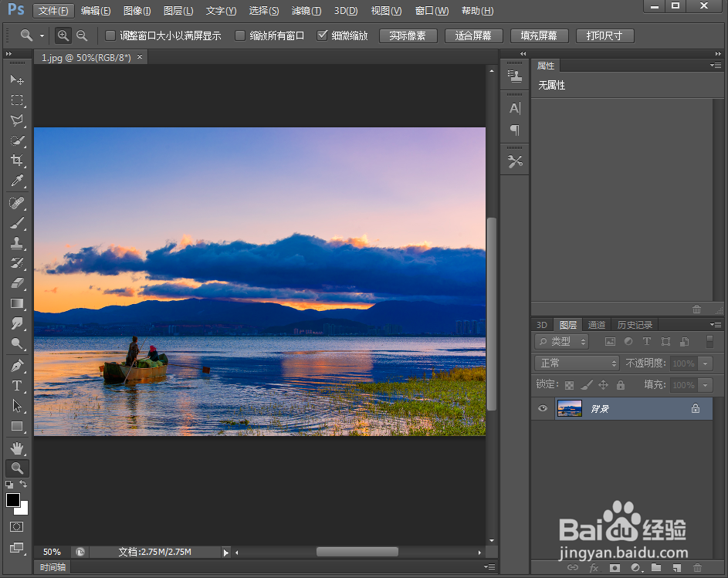Select the Dodge tool
This screenshot has height=578, width=728.
(x=17, y=343)
